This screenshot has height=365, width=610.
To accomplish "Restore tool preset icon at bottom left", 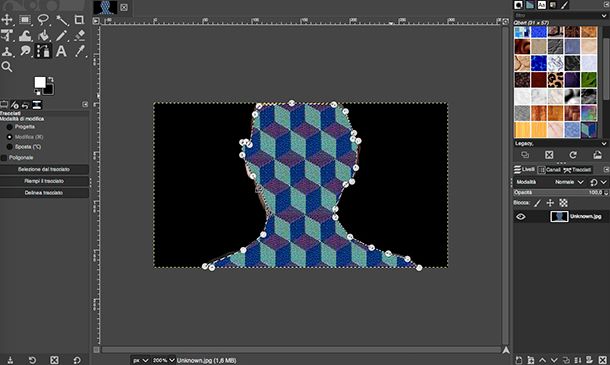I will (32, 360).
